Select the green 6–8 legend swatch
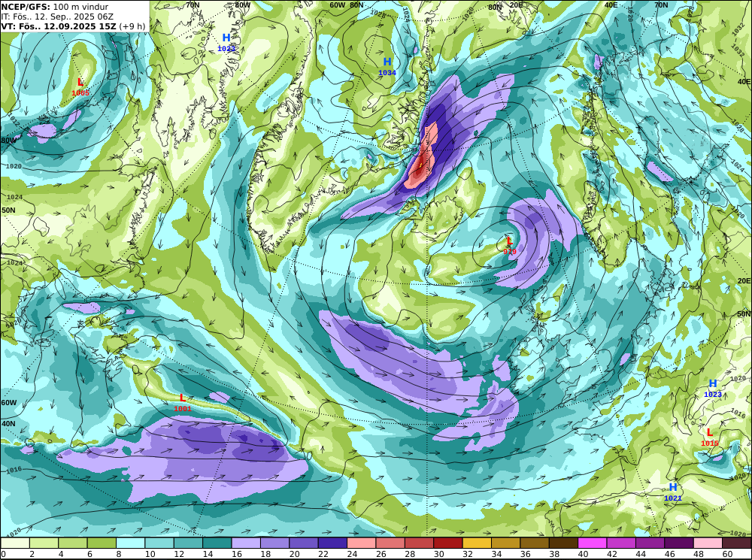The height and width of the screenshot is (560, 752). pos(102,543)
